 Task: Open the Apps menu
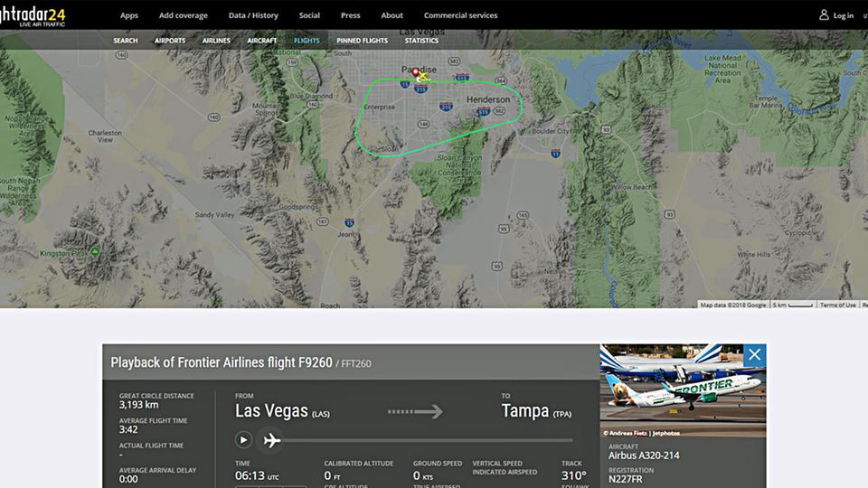click(x=129, y=15)
